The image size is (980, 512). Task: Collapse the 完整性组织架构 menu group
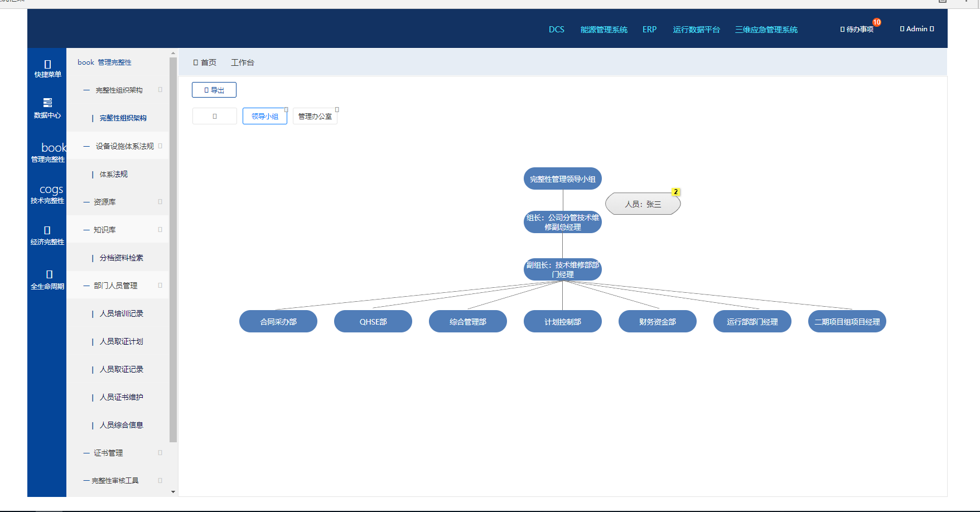(x=118, y=90)
